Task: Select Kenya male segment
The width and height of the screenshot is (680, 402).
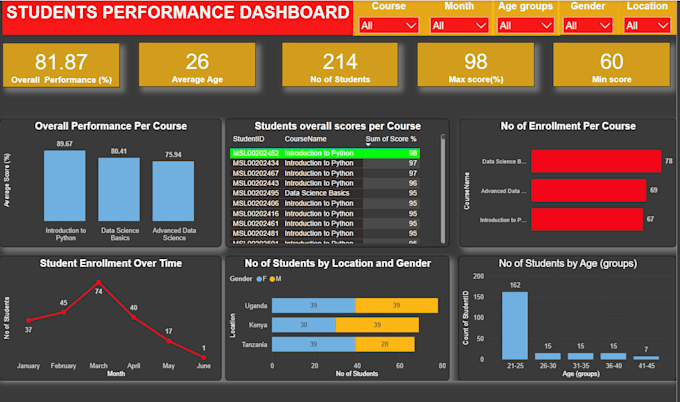Action: coord(377,325)
